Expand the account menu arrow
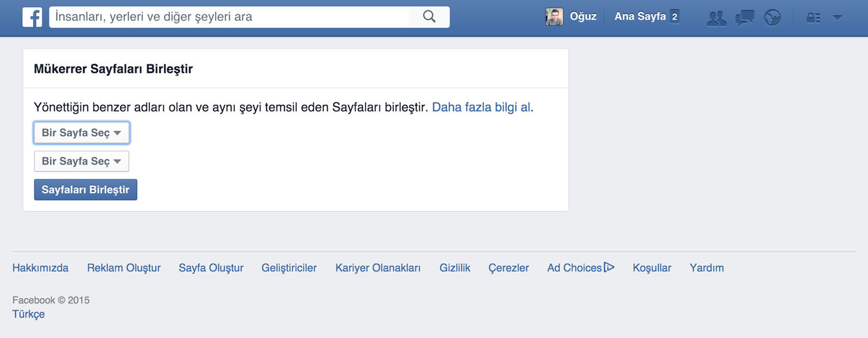 (x=838, y=18)
